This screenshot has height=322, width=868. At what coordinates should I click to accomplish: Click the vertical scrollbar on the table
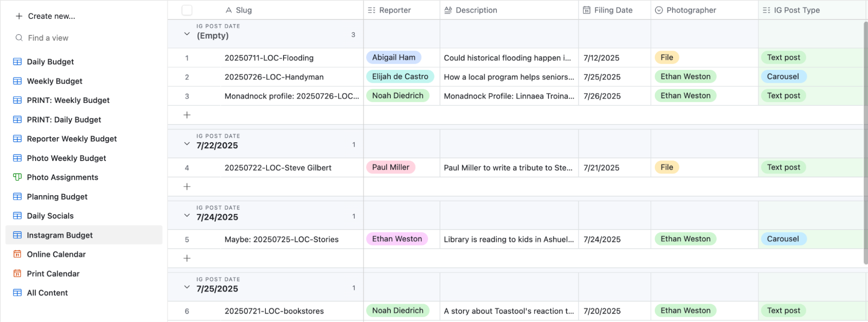pyautogui.click(x=865, y=142)
